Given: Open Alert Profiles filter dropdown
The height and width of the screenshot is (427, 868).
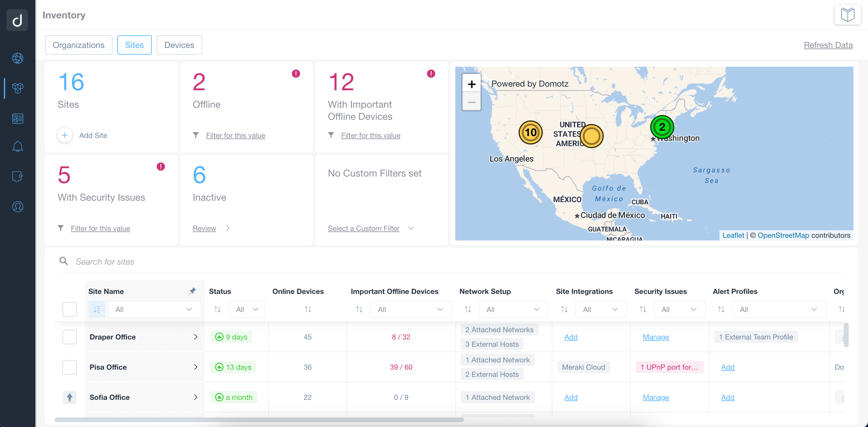Looking at the screenshot, I should click(779, 309).
